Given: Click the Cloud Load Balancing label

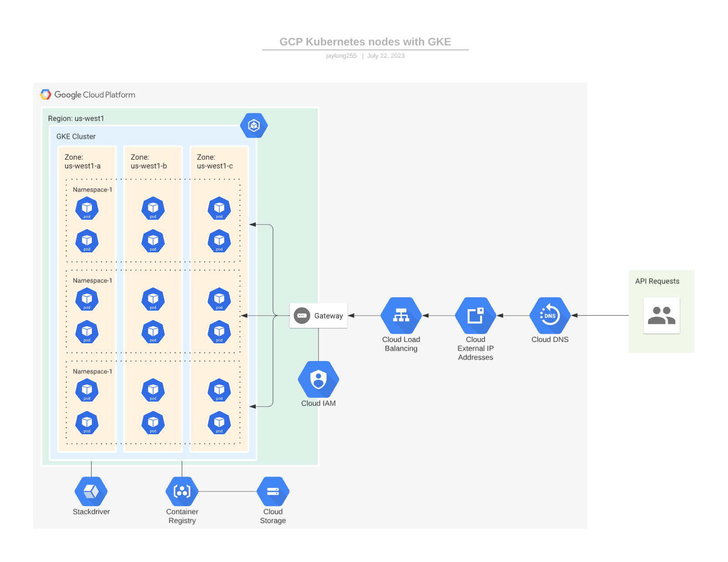Looking at the screenshot, I should click(x=401, y=344).
